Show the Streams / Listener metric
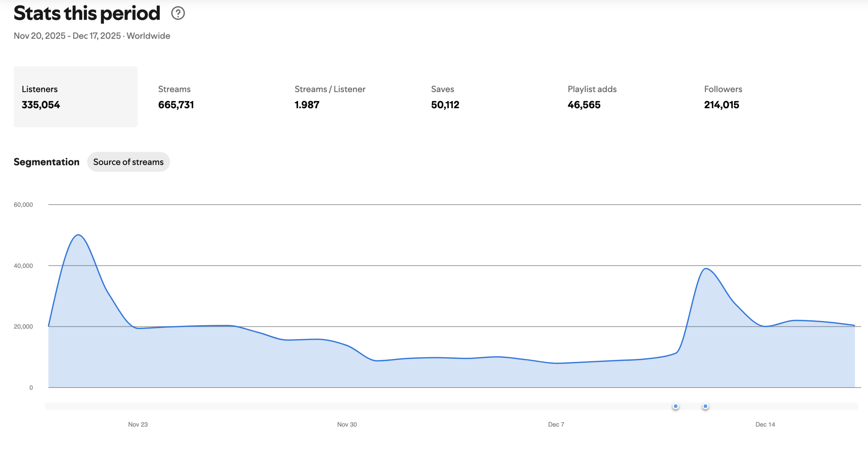The height and width of the screenshot is (457, 868). (x=330, y=97)
